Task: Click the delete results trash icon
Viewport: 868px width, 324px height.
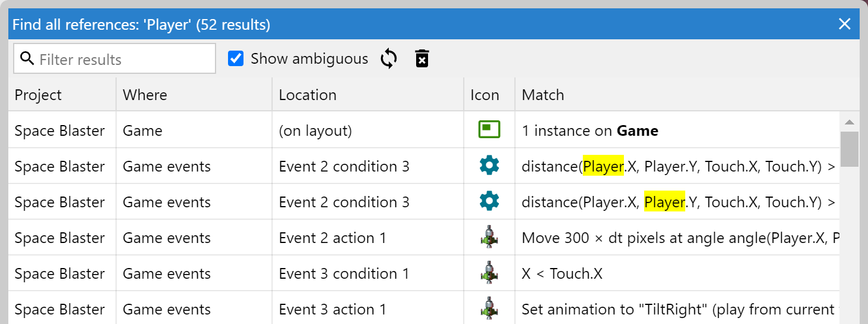Action: [x=422, y=59]
